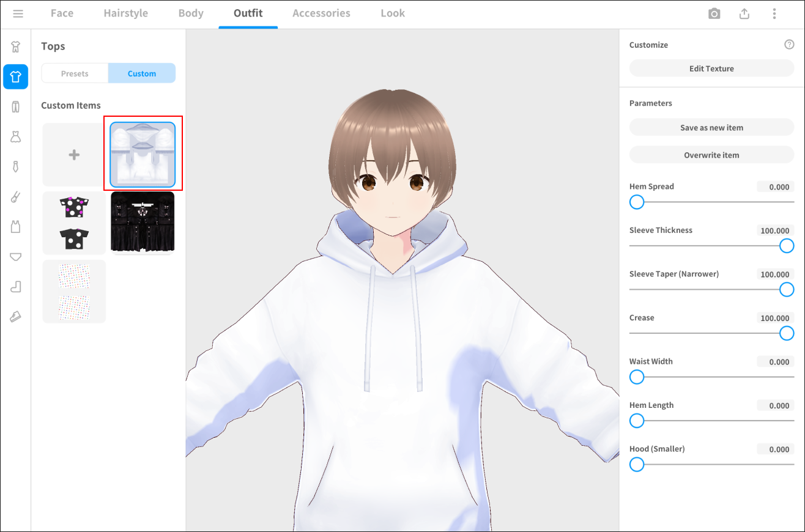Click the camera capture icon
Viewport: 805px width, 532px height.
tap(714, 13)
